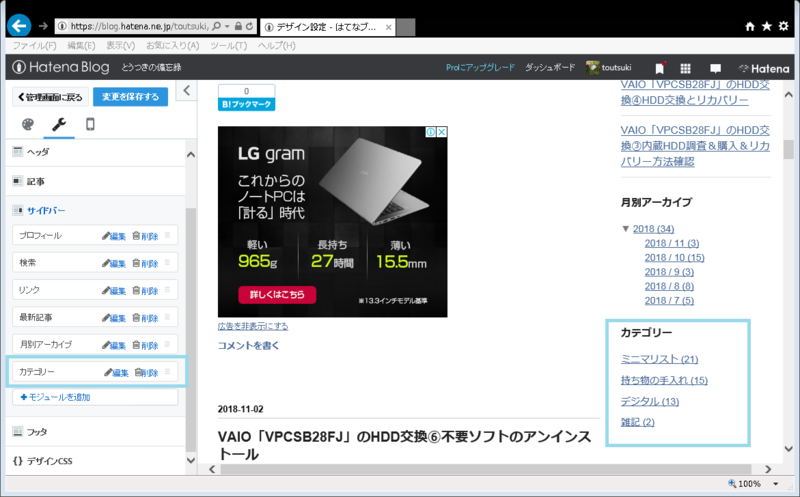Expand the デザインCSS section
The height and width of the screenshot is (497, 800).
[95, 461]
